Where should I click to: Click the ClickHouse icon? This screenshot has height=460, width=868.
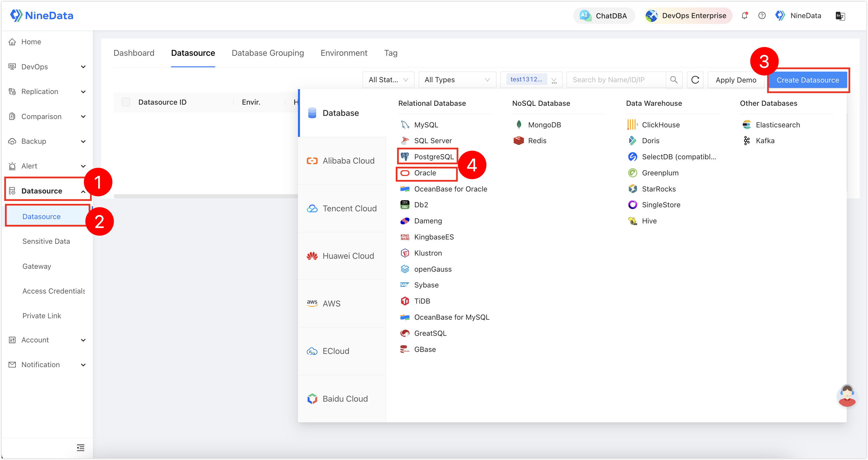point(632,124)
